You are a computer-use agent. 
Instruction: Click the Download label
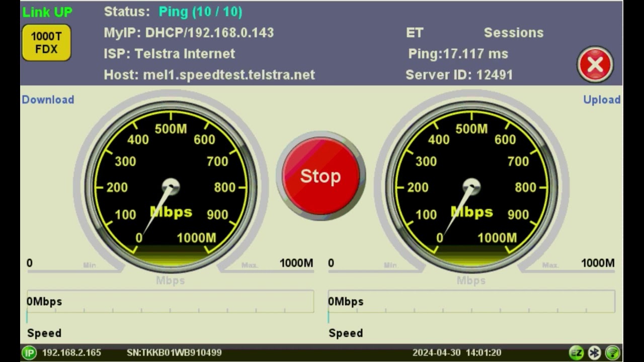(48, 100)
